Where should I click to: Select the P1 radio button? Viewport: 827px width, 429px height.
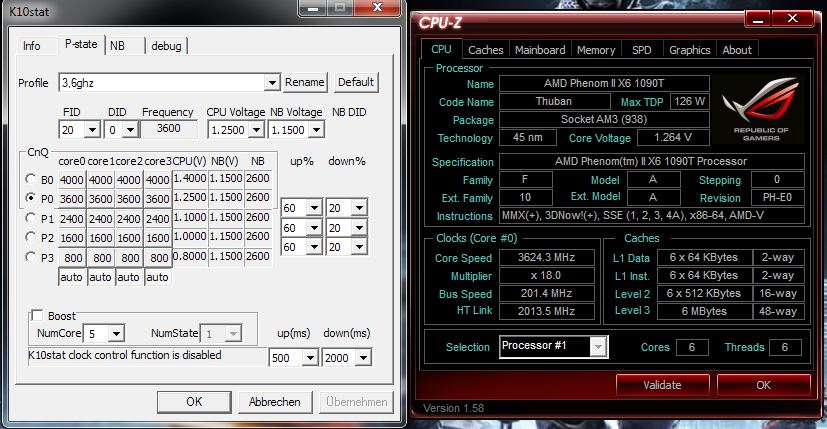click(31, 218)
